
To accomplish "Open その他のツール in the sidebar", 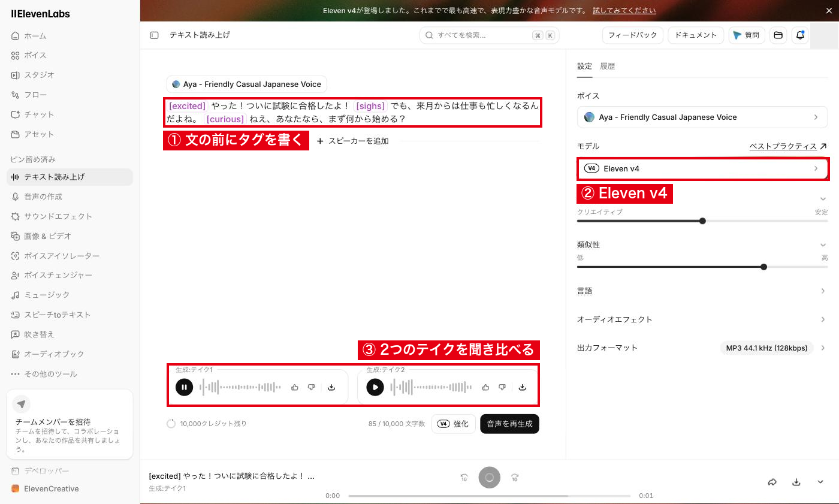I will (70, 374).
